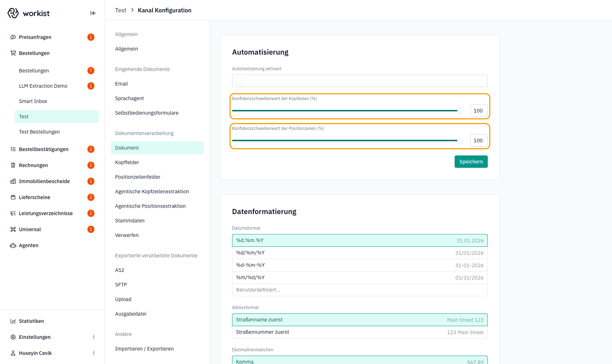The height and width of the screenshot is (364, 612).
Task: Click the Speichern button
Action: 471,162
